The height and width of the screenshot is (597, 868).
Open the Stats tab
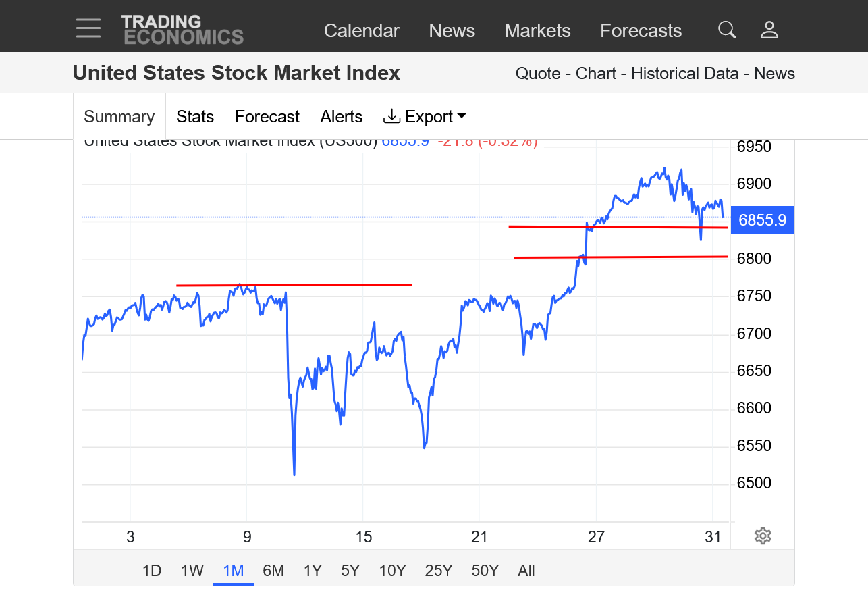195,117
